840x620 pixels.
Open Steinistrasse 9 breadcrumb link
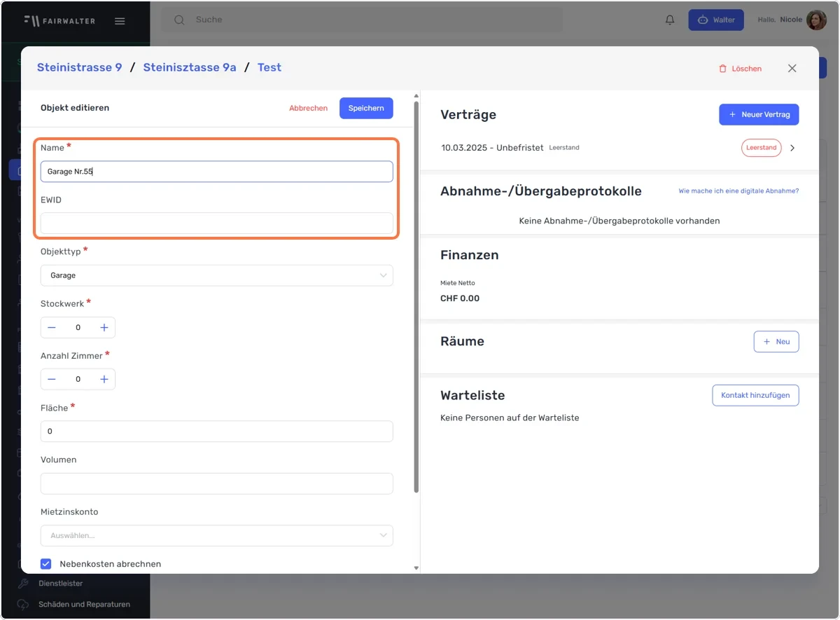click(79, 67)
